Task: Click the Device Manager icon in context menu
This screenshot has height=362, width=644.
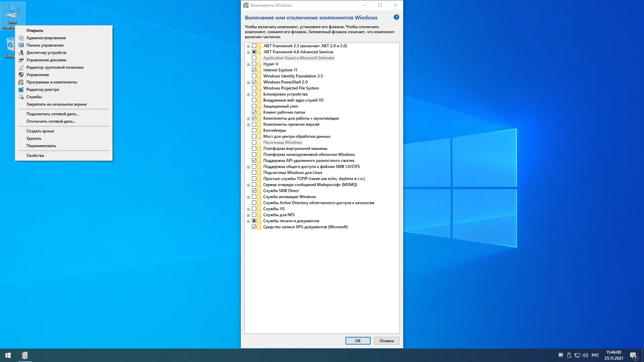Action: [21, 53]
